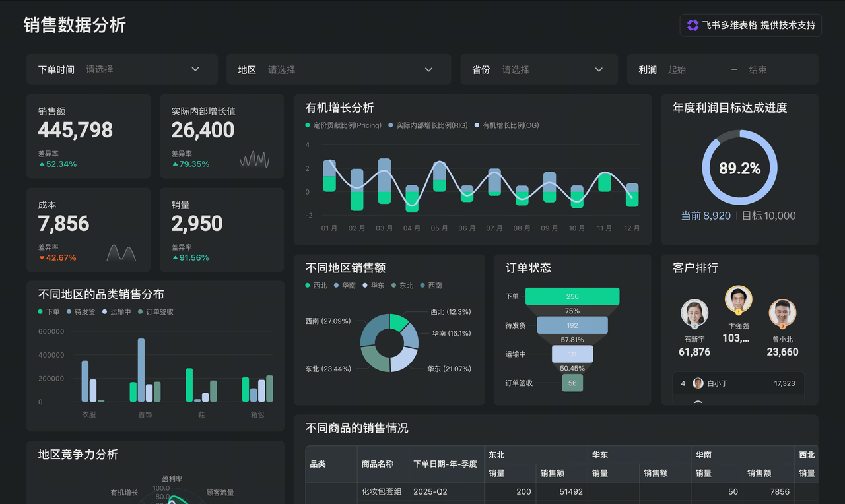Click the wave sparkline in 成本 card

(121, 253)
